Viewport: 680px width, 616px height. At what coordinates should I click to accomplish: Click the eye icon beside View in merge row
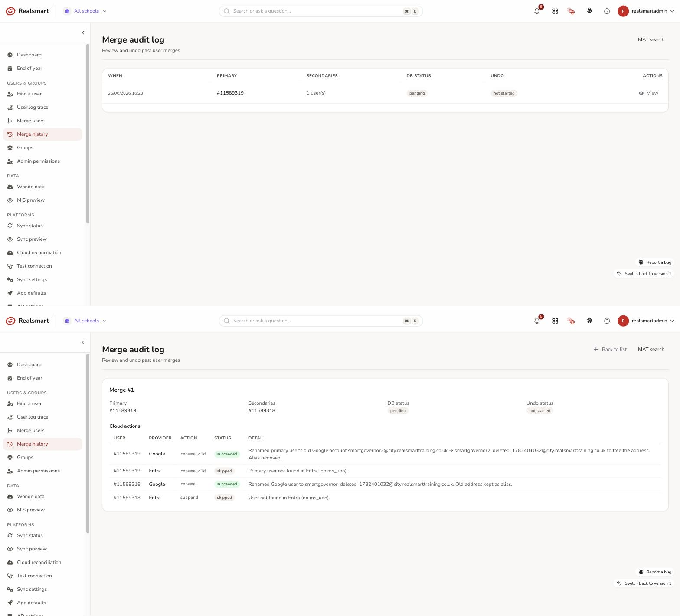coord(641,93)
